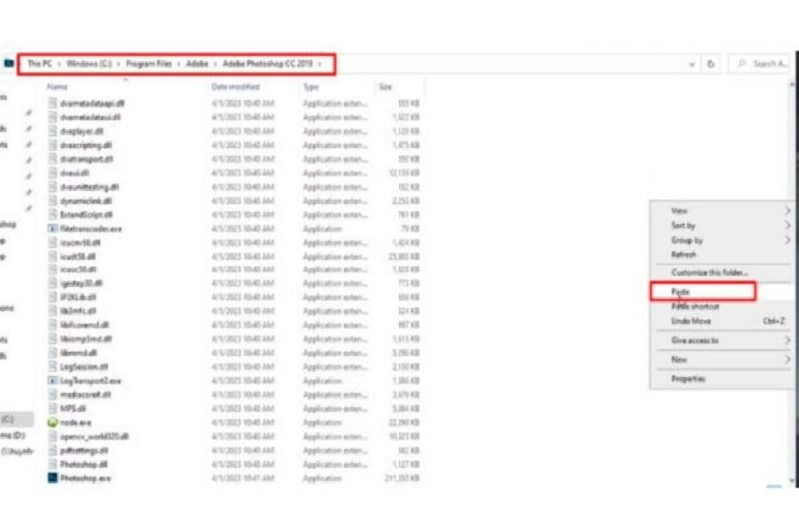Select the dvatransport.dll file name
The height and width of the screenshot is (532, 799).
pos(86,159)
